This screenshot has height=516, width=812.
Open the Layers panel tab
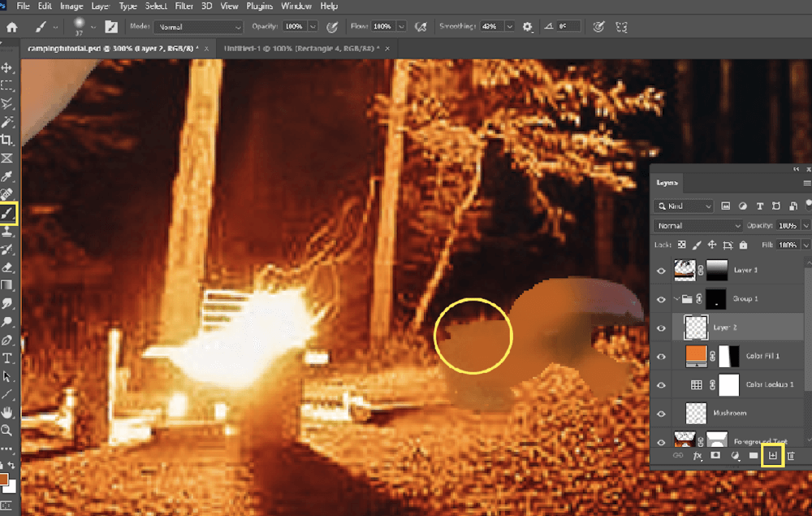pyautogui.click(x=667, y=183)
